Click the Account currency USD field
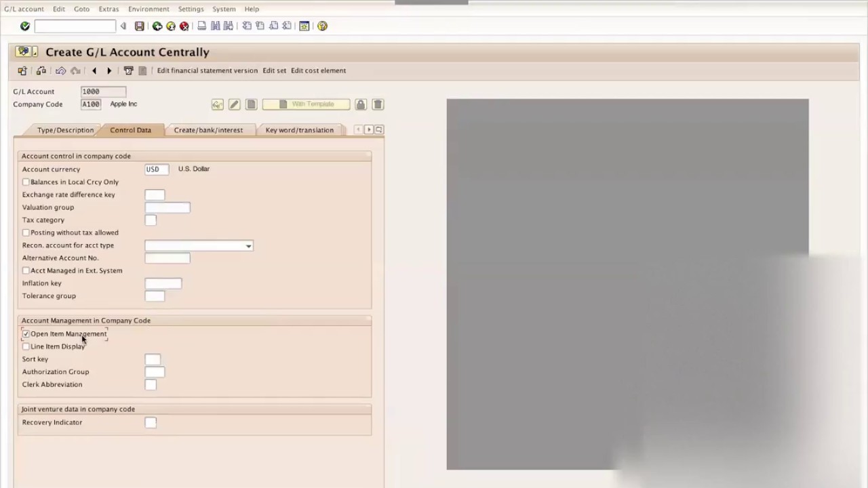Screen dimensions: 868x488 157,169
